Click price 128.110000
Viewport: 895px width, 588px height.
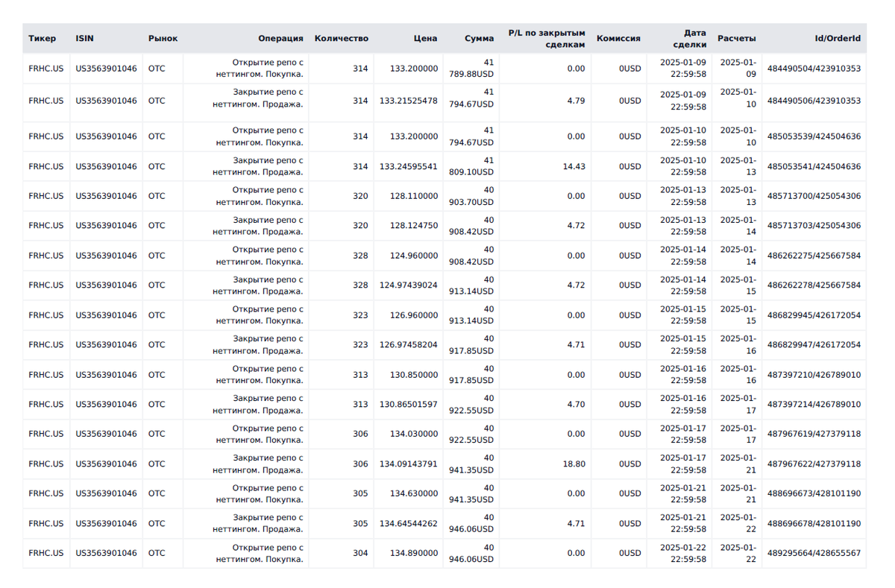pos(414,196)
